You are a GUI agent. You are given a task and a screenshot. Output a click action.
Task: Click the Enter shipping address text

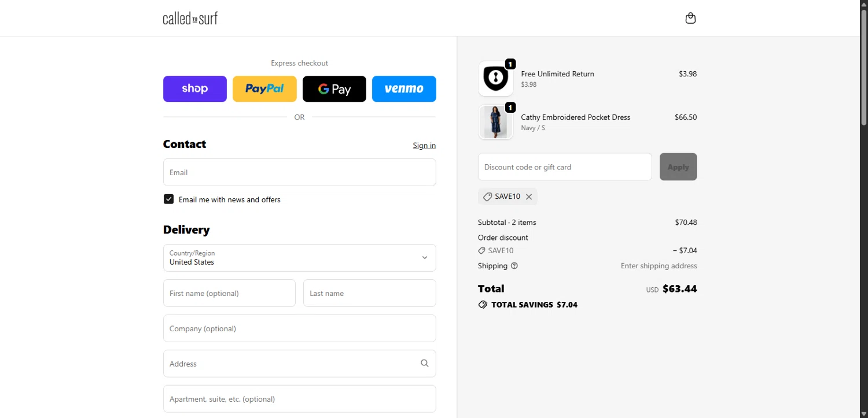coord(659,266)
